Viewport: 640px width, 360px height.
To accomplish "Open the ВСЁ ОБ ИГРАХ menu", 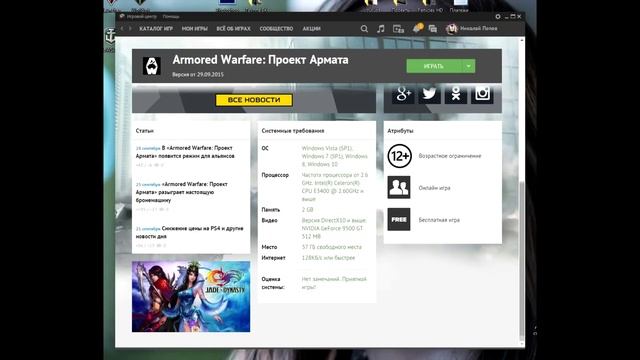I will click(x=233, y=29).
